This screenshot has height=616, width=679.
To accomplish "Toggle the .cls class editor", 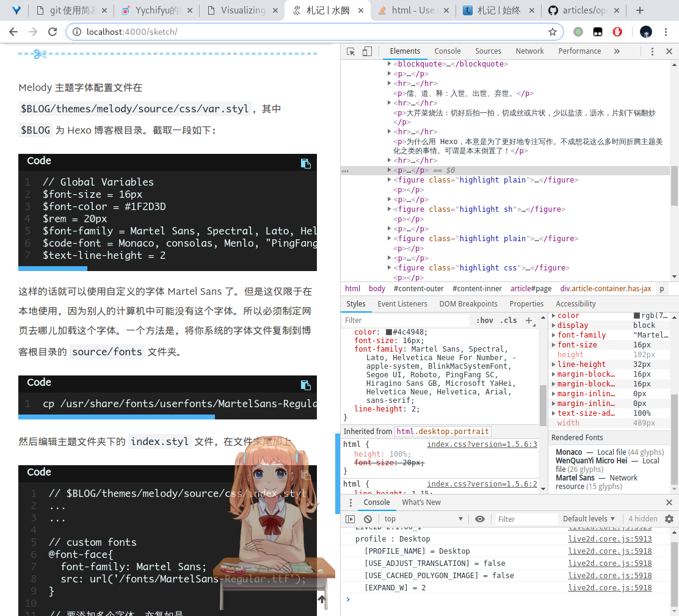I will coord(508,321).
